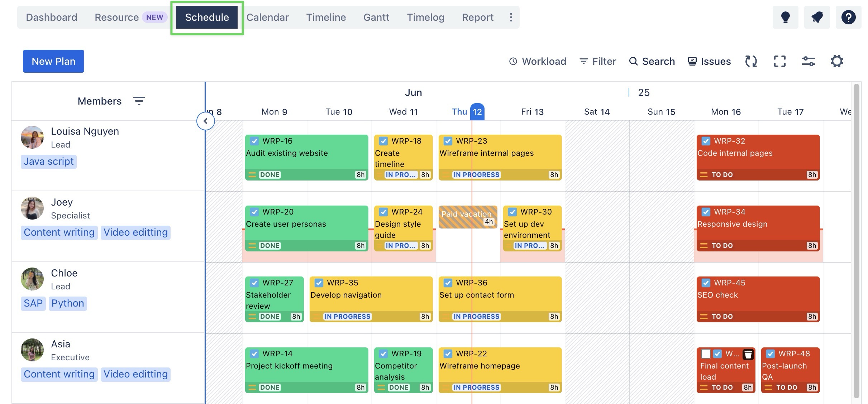Click the trash icon on Final content load
The width and height of the screenshot is (868, 404).
coord(748,354)
